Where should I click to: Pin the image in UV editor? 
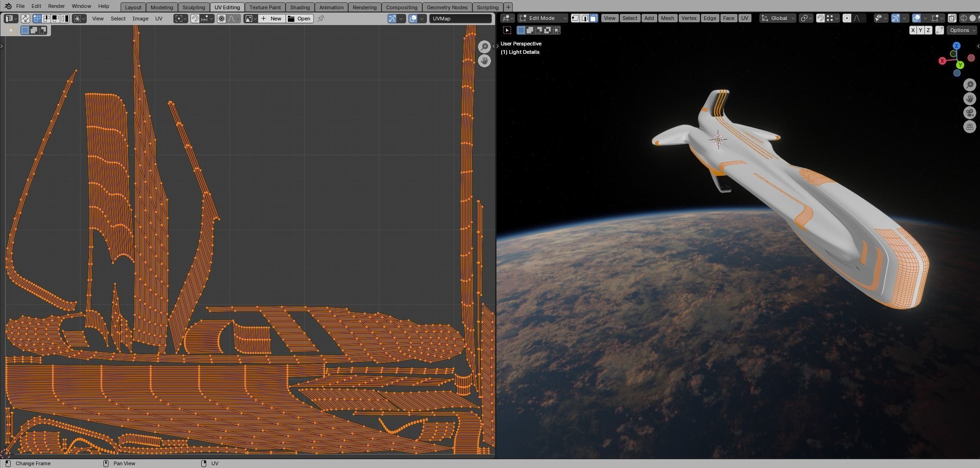pyautogui.click(x=321, y=19)
